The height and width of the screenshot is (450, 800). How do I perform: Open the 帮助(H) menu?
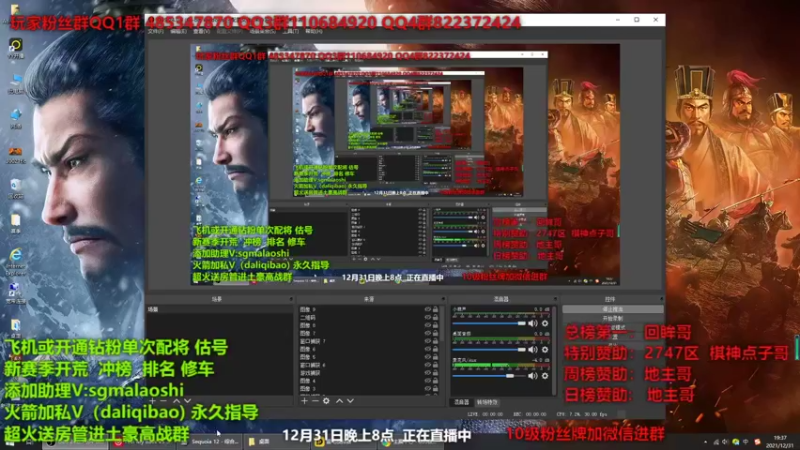[x=314, y=32]
